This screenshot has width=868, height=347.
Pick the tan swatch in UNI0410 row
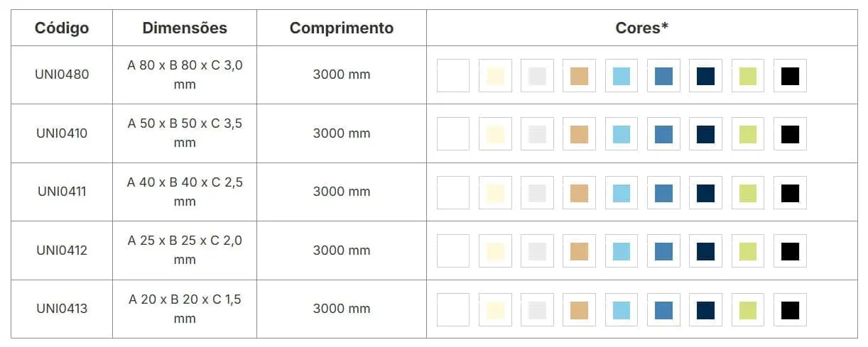tap(579, 134)
